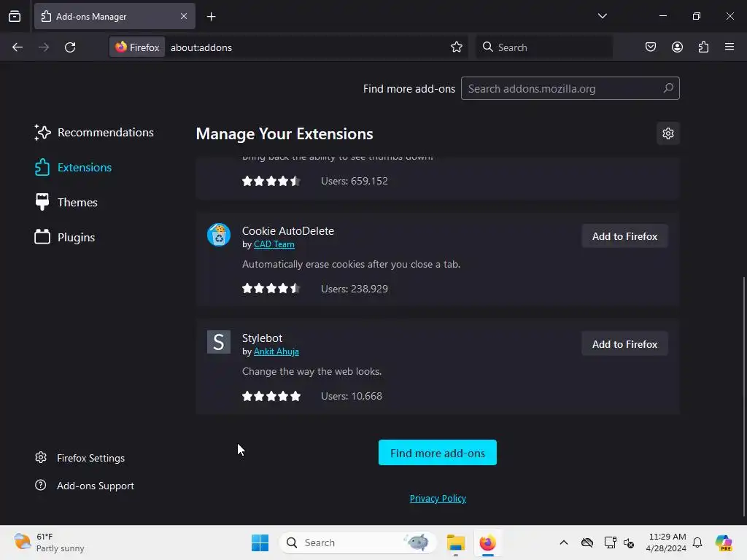
Task: Click the text "Users: 238,929"
Action: coord(355,289)
